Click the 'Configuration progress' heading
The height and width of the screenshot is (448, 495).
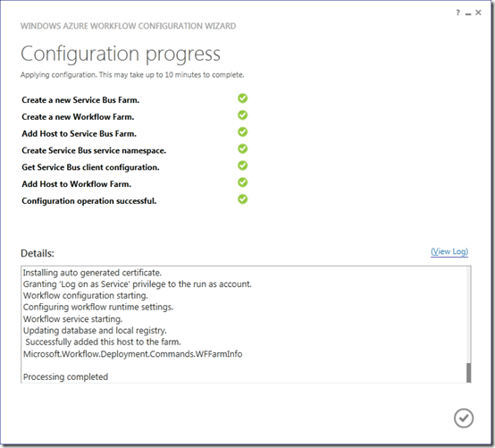tap(121, 55)
